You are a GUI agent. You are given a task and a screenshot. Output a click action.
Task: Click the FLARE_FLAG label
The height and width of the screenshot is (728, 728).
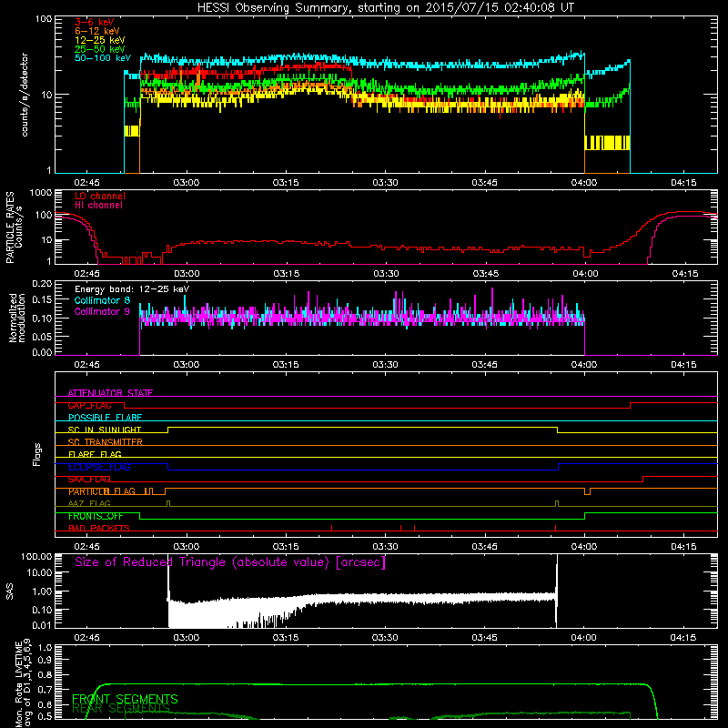pyautogui.click(x=95, y=454)
